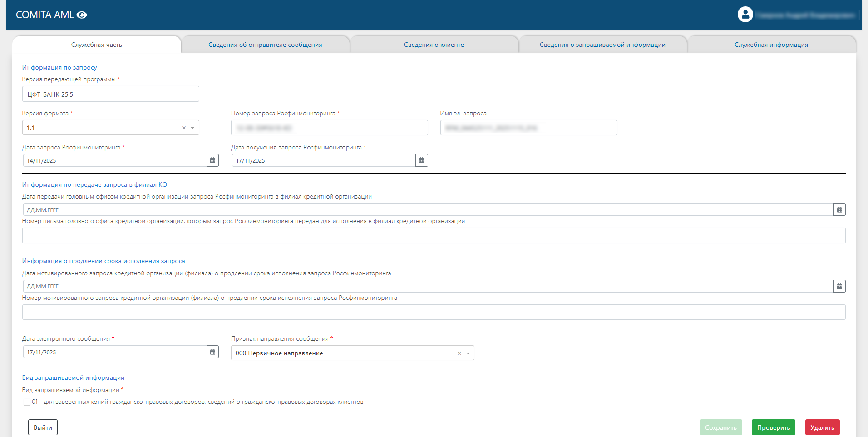Open the Сведения о клиенте tab
Screen dimensions: 868x437
[x=434, y=45]
